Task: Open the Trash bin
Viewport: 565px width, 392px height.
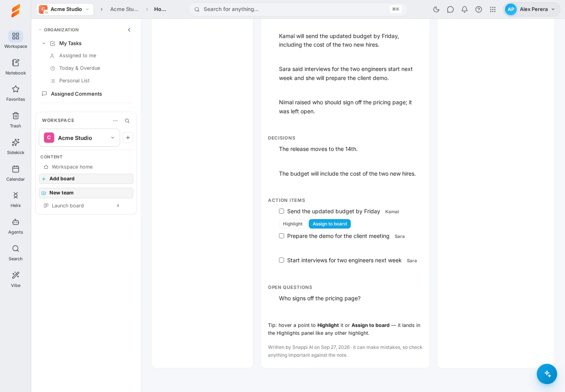Action: (x=16, y=120)
